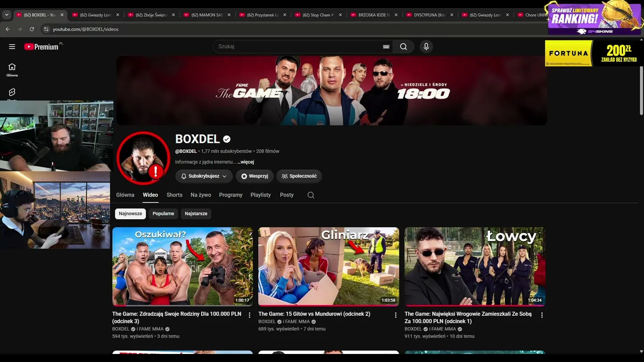Open the Posty channel tab
This screenshot has height=362, width=644.
click(287, 195)
